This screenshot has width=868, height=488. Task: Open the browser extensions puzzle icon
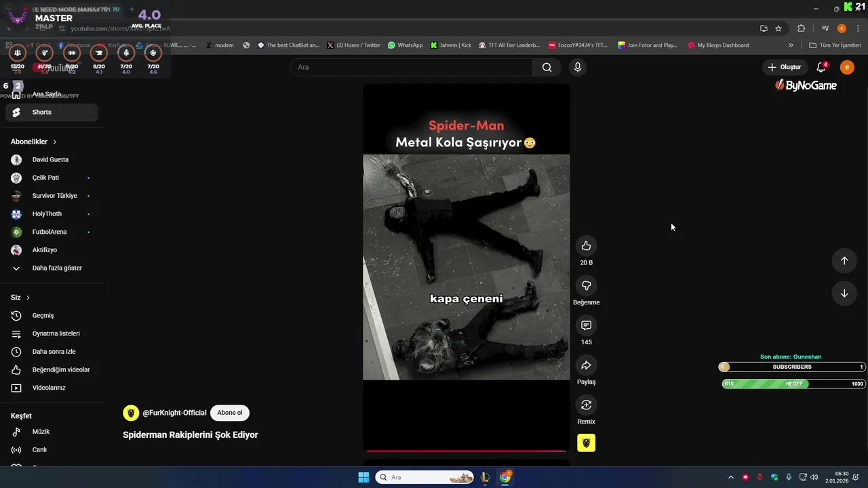pos(801,28)
